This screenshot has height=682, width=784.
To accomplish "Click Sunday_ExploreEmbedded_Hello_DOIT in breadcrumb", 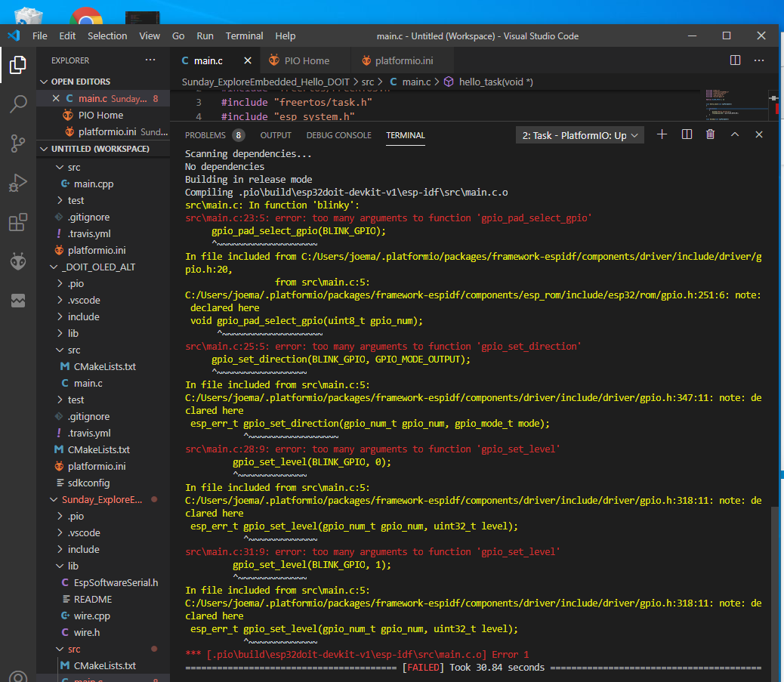I will 266,82.
